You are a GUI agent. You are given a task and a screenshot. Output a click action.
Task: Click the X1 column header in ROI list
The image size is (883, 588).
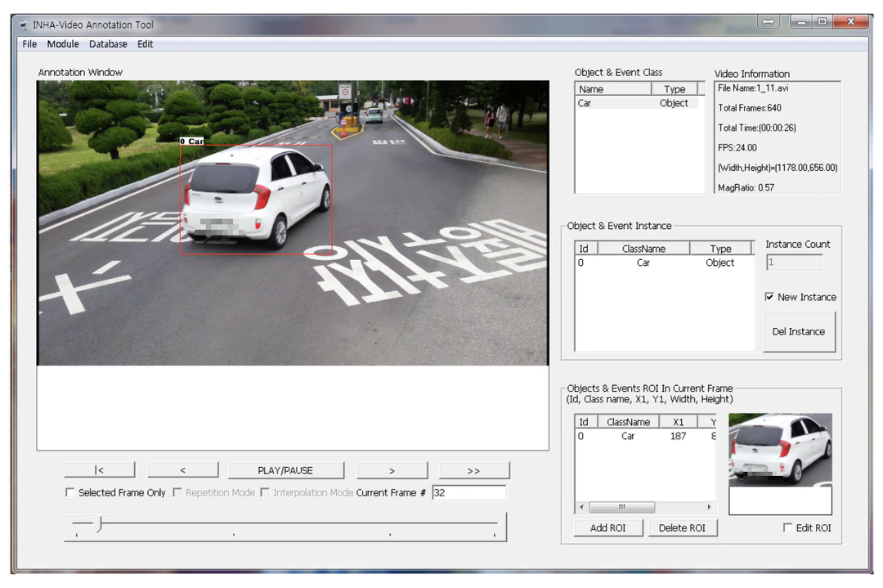click(679, 422)
